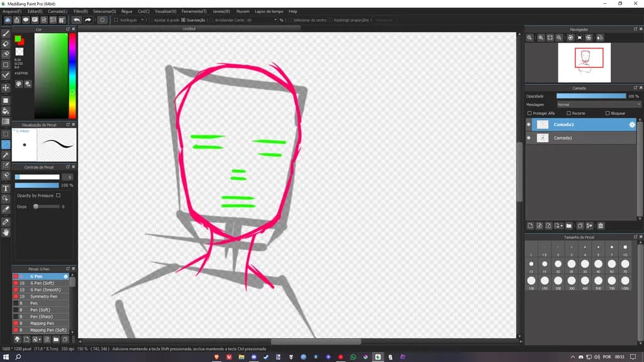Screen dimensions: 644x362
Task: Enable the Proteger Alfa checkbox
Action: coord(530,113)
